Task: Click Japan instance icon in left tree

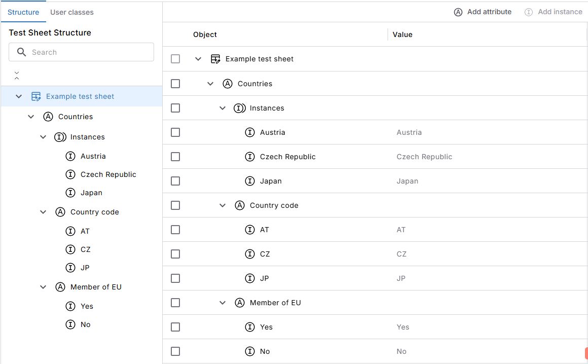Action: pos(70,193)
